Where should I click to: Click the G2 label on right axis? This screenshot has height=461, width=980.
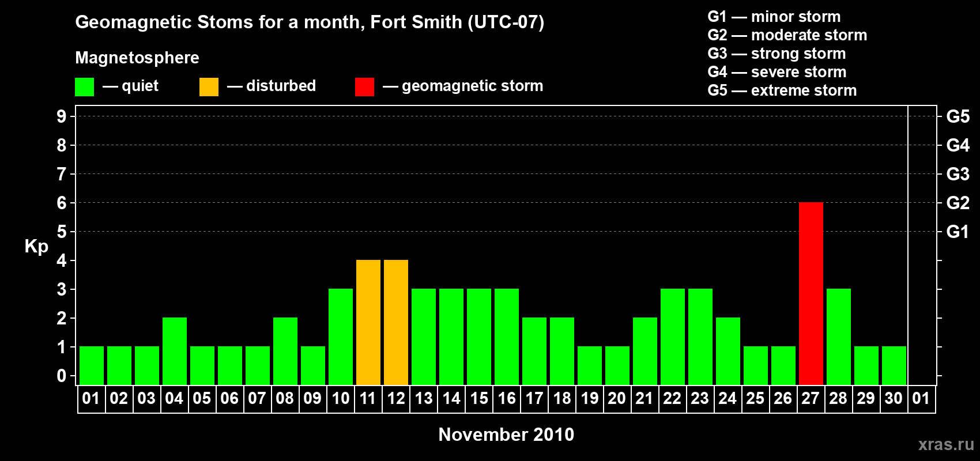[x=958, y=203]
